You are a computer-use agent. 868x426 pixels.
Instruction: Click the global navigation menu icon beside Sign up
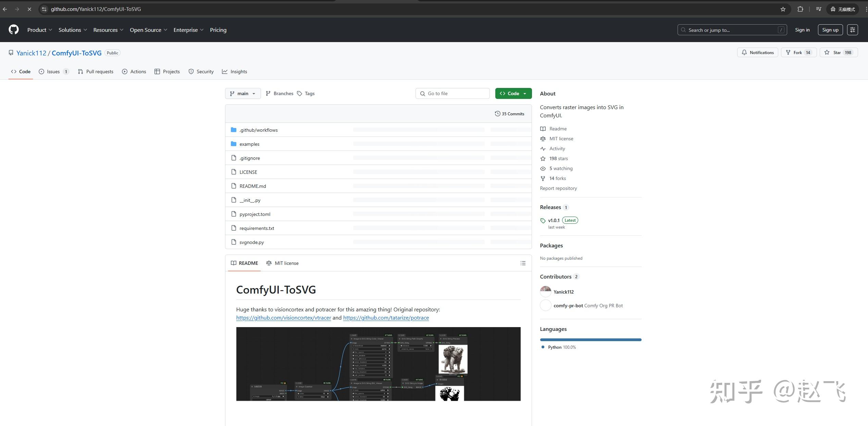point(853,30)
